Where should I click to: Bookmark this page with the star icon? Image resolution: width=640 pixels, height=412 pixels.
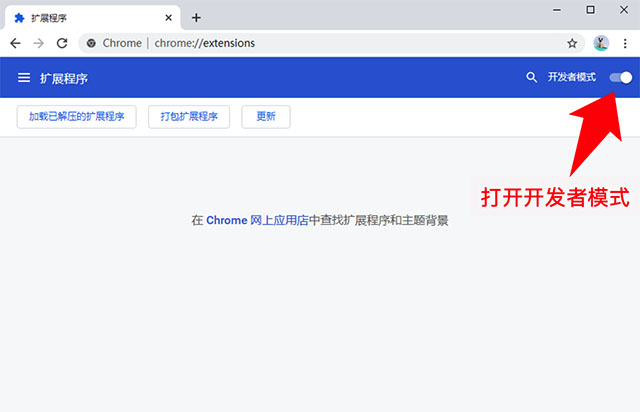572,43
